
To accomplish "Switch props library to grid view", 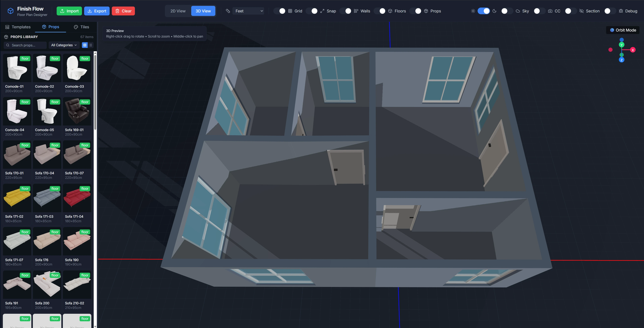I will [x=85, y=45].
